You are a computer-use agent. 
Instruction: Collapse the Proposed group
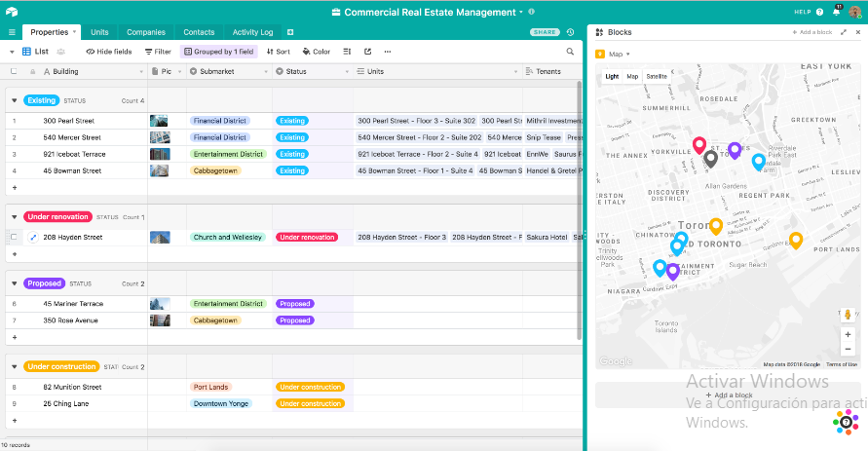[15, 283]
